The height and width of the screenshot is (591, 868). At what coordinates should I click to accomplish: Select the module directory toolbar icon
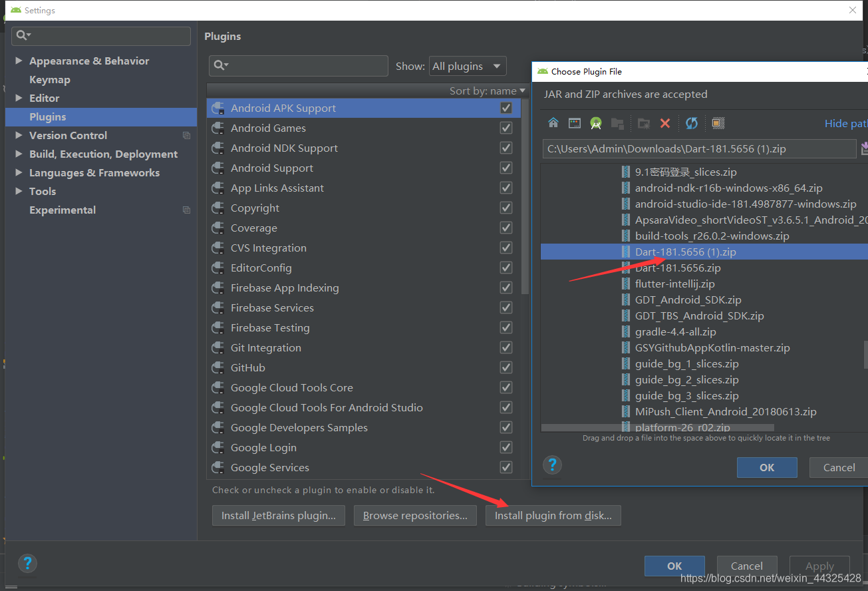[x=617, y=123]
